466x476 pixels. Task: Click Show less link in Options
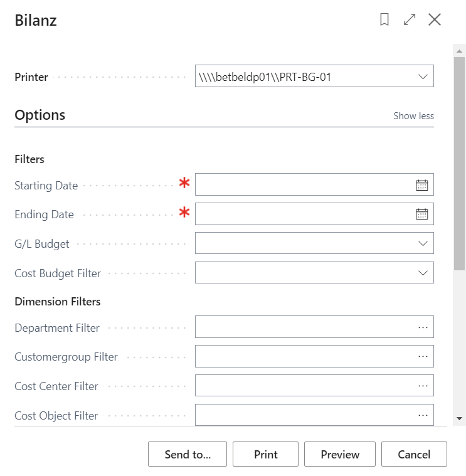click(x=413, y=115)
